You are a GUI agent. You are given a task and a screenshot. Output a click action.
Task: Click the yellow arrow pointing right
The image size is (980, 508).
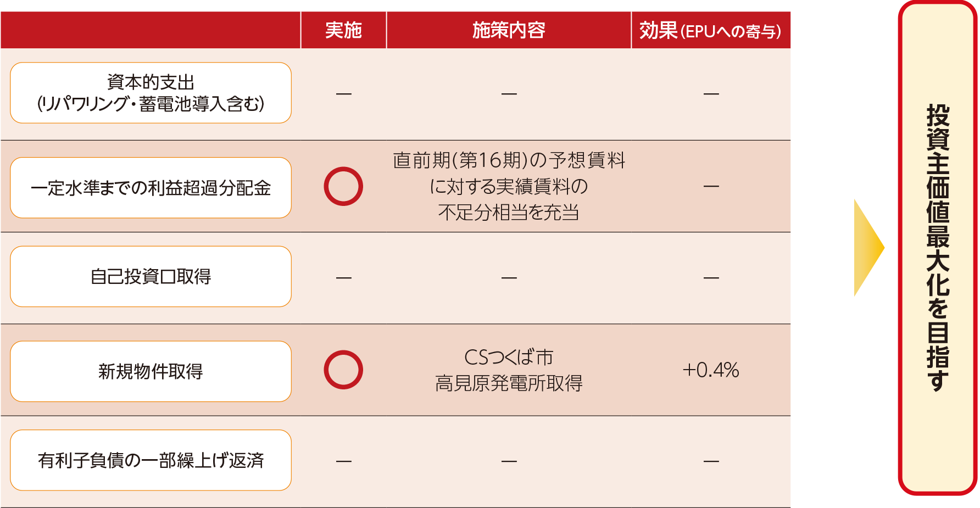pos(868,248)
